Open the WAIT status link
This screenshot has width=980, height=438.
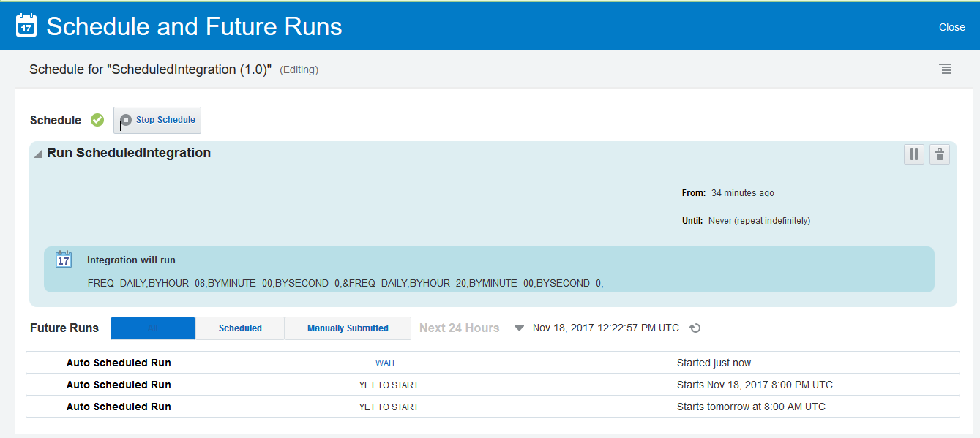point(386,363)
